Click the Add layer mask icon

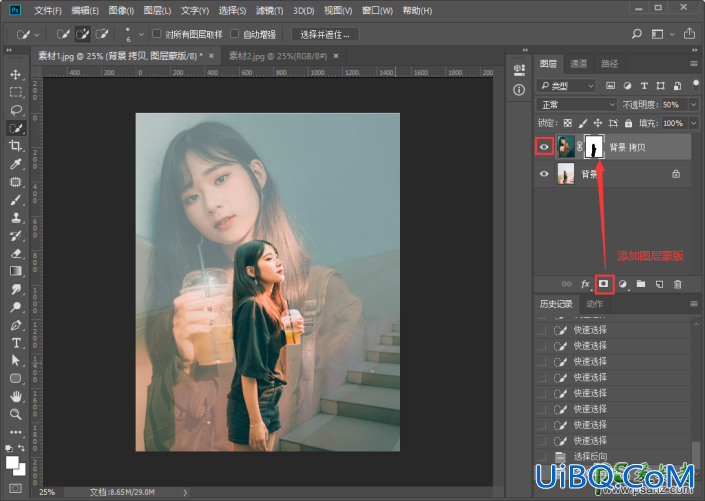pos(604,284)
